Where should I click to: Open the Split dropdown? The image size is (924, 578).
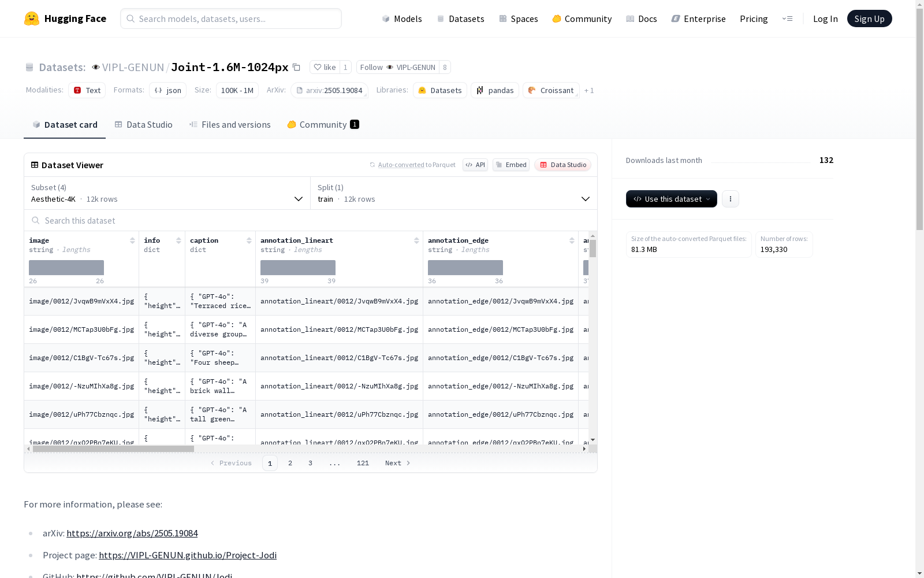coord(454,193)
